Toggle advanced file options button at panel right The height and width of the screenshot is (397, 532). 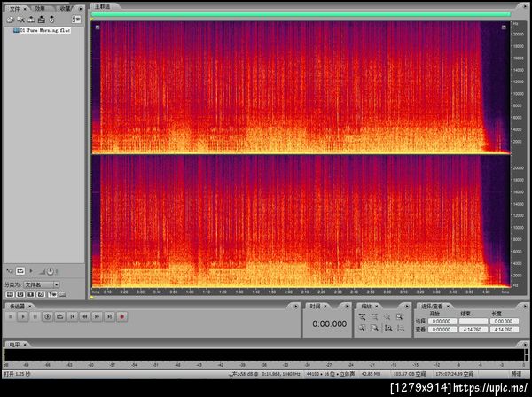click(x=76, y=19)
